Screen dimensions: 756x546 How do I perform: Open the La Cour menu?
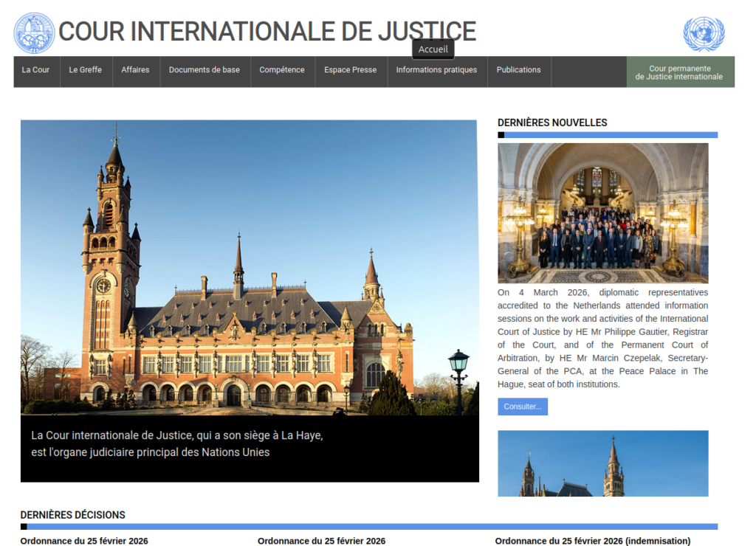click(35, 70)
